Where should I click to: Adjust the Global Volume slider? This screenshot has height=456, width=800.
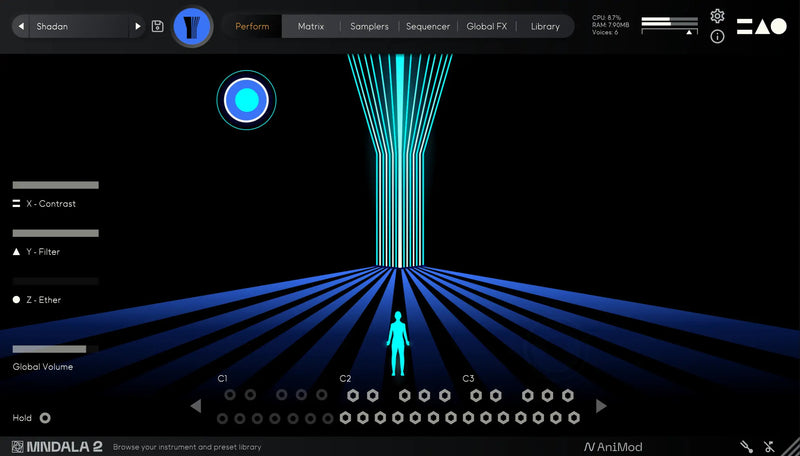pos(49,349)
